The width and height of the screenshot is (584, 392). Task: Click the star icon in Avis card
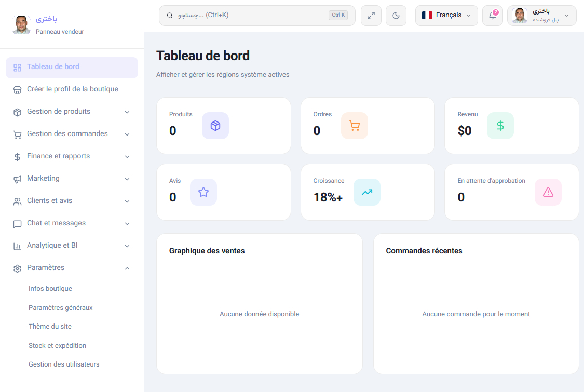coord(203,192)
